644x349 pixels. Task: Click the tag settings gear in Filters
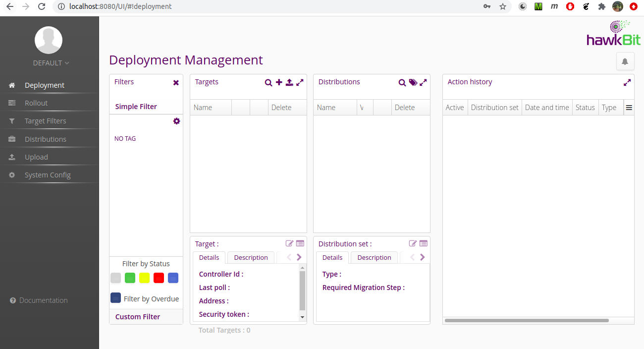tap(176, 121)
